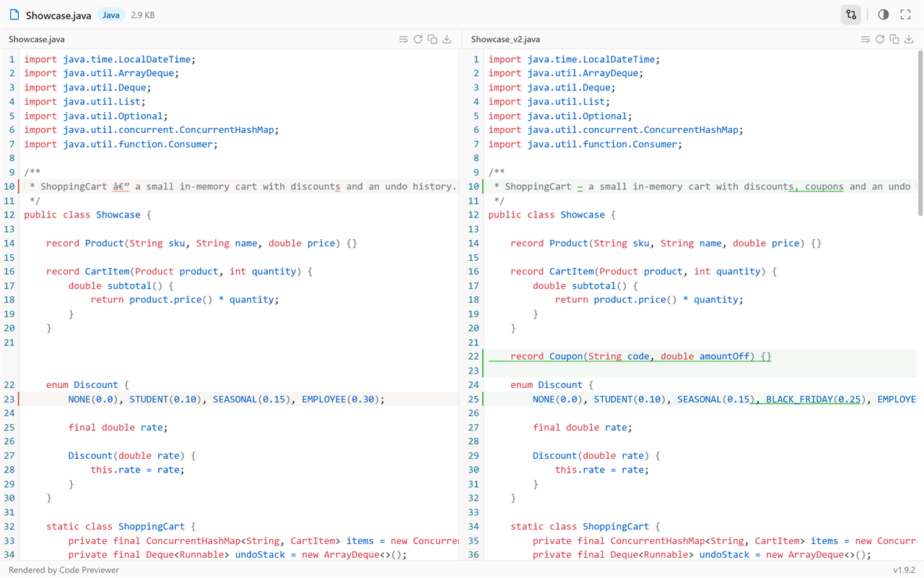
Task: Click the EMPLOYEE(0.30) entry in left pane
Action: (341, 399)
